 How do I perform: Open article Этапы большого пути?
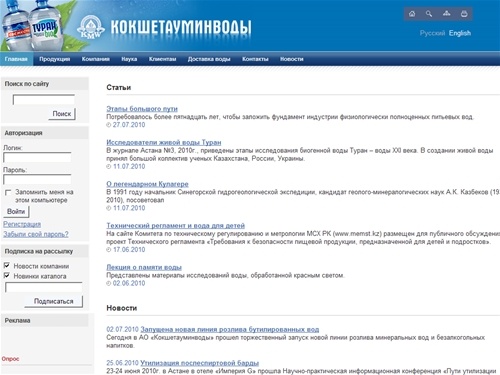click(142, 109)
